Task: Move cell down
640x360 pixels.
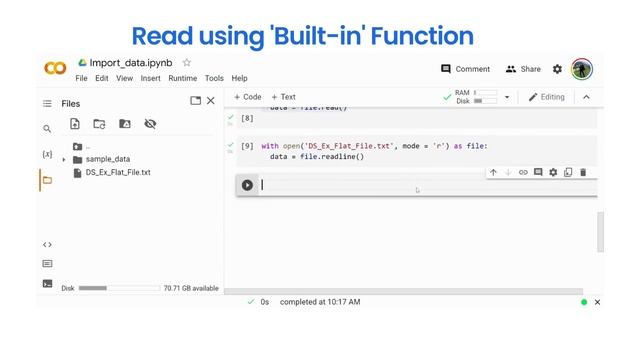Action: point(508,172)
